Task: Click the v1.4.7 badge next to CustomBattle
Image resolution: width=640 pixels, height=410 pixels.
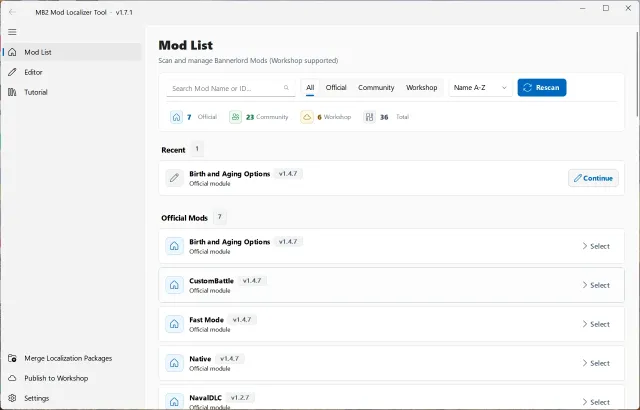Action: pyautogui.click(x=252, y=281)
